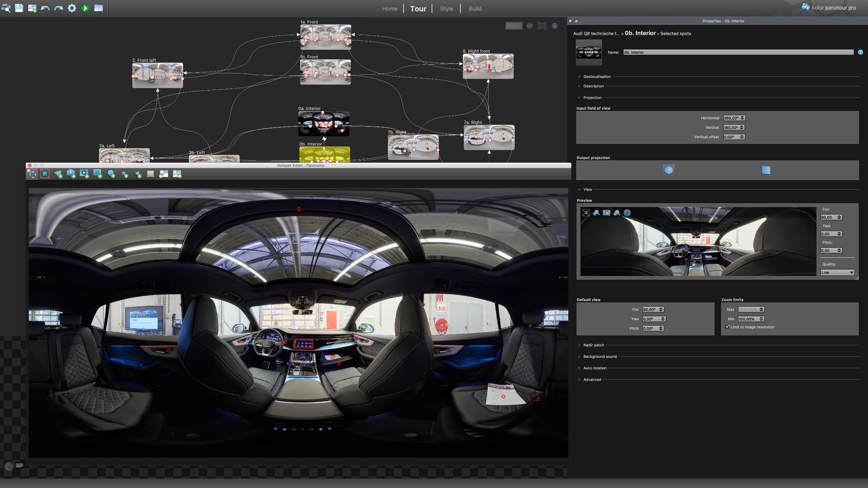This screenshot has height=488, width=868.
Task: Select the add video hotspot tool
Action: (84, 174)
